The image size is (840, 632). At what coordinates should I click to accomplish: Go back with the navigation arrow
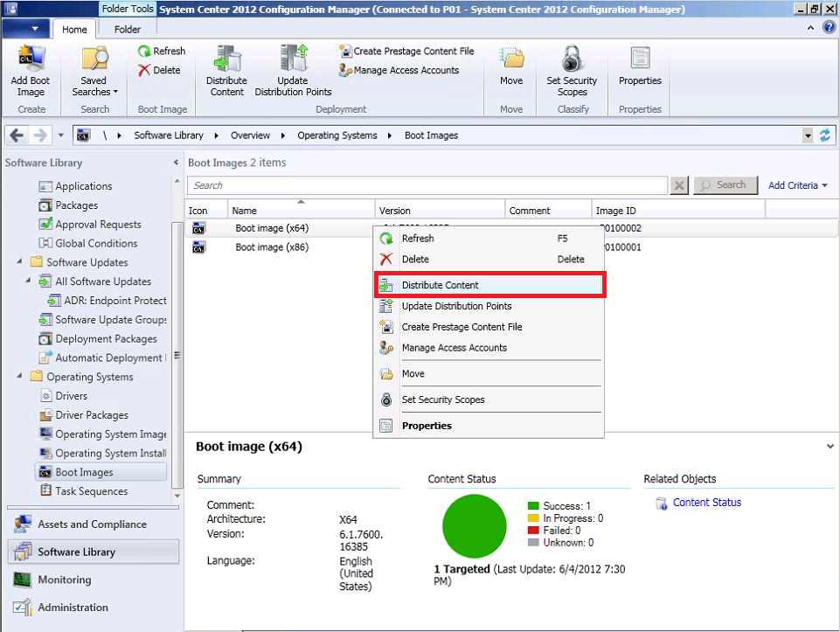tap(17, 135)
